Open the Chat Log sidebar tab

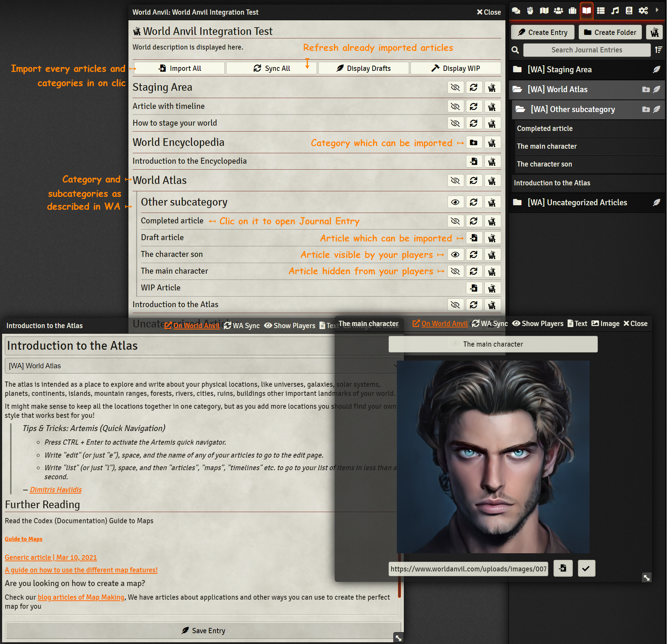tap(516, 11)
